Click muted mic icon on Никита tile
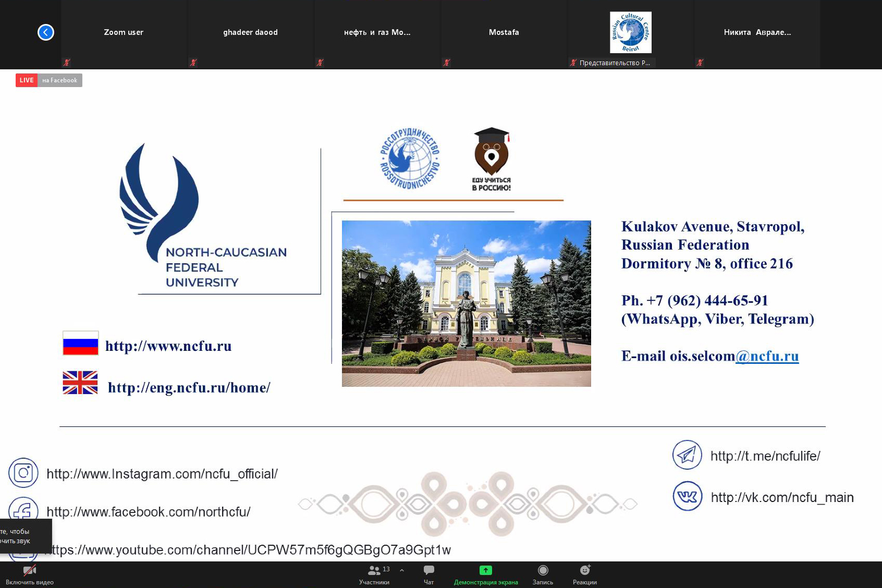The image size is (882, 588). tap(700, 63)
